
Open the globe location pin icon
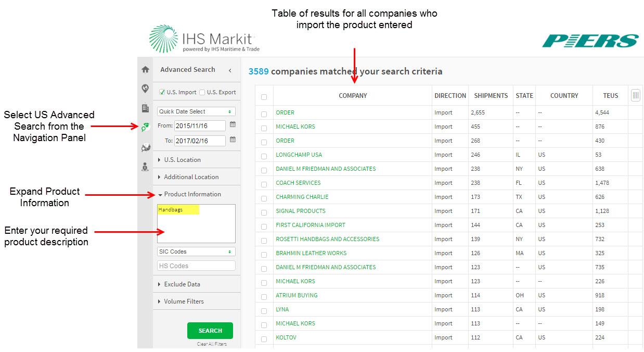145,89
